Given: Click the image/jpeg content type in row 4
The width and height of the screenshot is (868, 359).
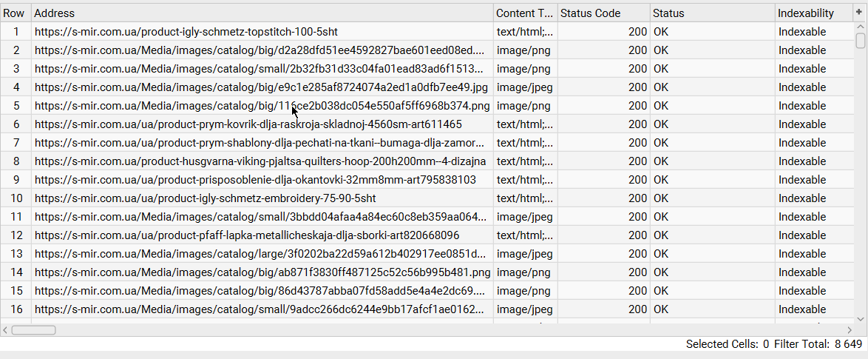Looking at the screenshot, I should point(524,87).
